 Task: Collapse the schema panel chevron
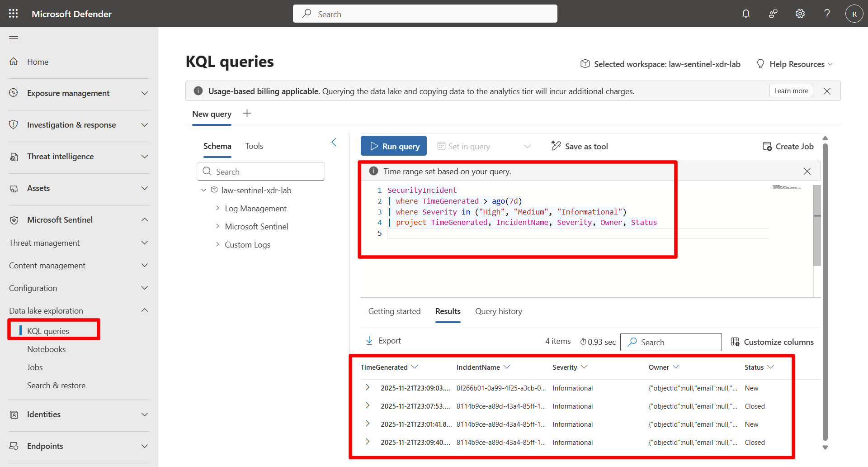tap(334, 142)
